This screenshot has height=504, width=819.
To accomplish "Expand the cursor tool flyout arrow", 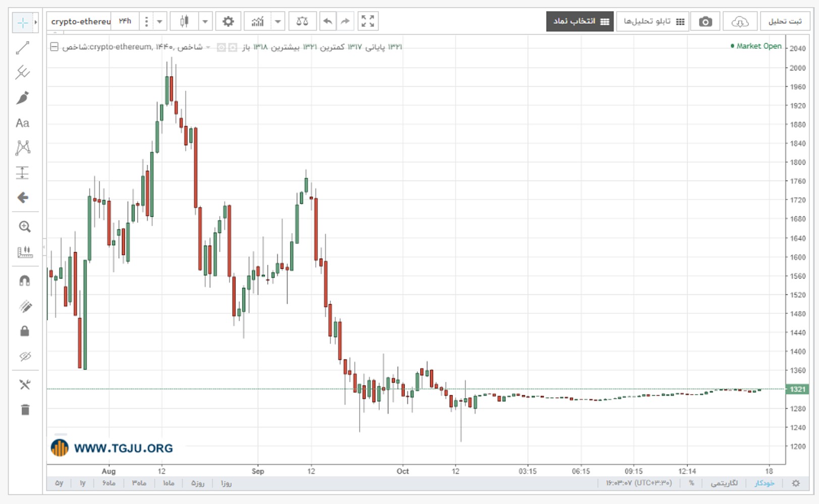I will (35, 22).
